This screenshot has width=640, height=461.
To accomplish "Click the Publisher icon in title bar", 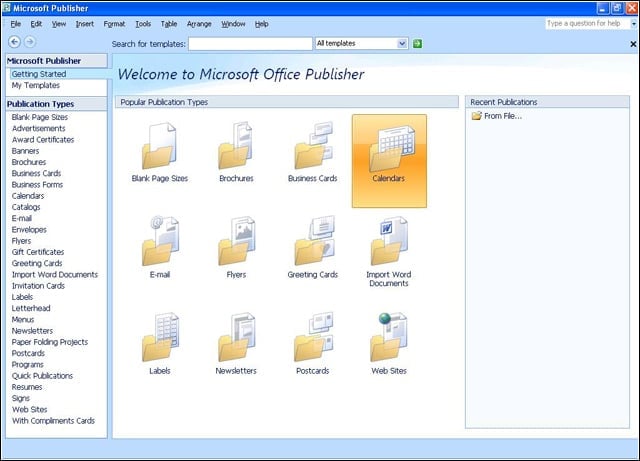I will click(7, 8).
